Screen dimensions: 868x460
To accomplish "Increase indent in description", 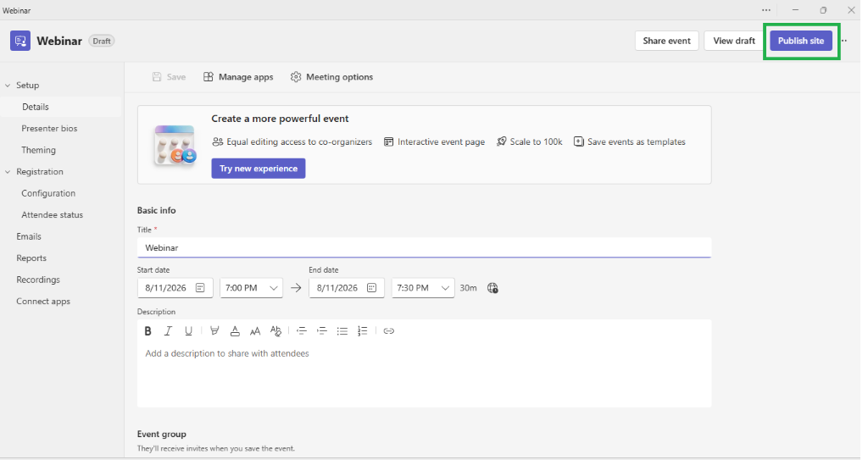I will (321, 331).
